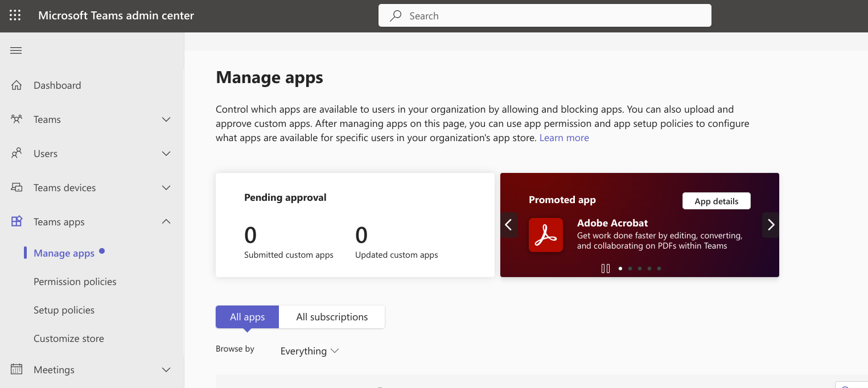Expand the Users section chevron
Image resolution: width=868 pixels, height=388 pixels.
pyautogui.click(x=166, y=154)
